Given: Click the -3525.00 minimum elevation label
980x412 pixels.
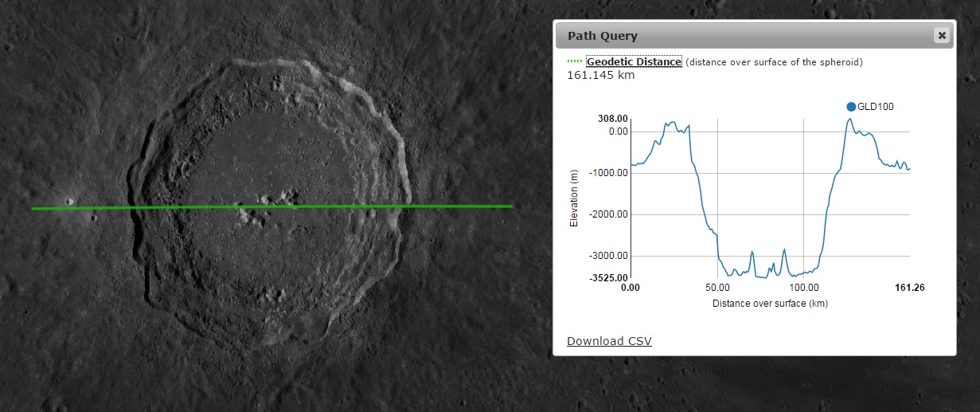Looking at the screenshot, I should tap(608, 278).
